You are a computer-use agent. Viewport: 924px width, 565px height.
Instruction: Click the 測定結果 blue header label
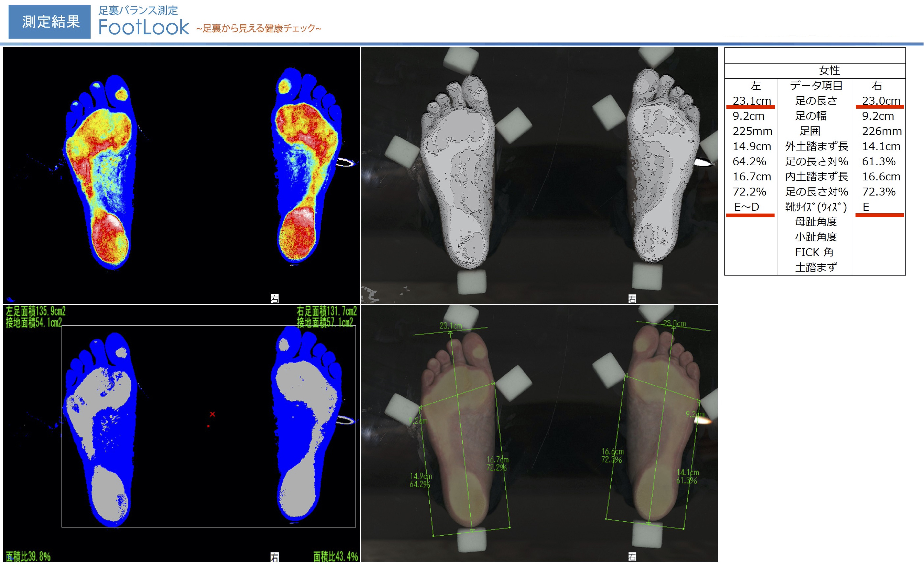point(49,22)
